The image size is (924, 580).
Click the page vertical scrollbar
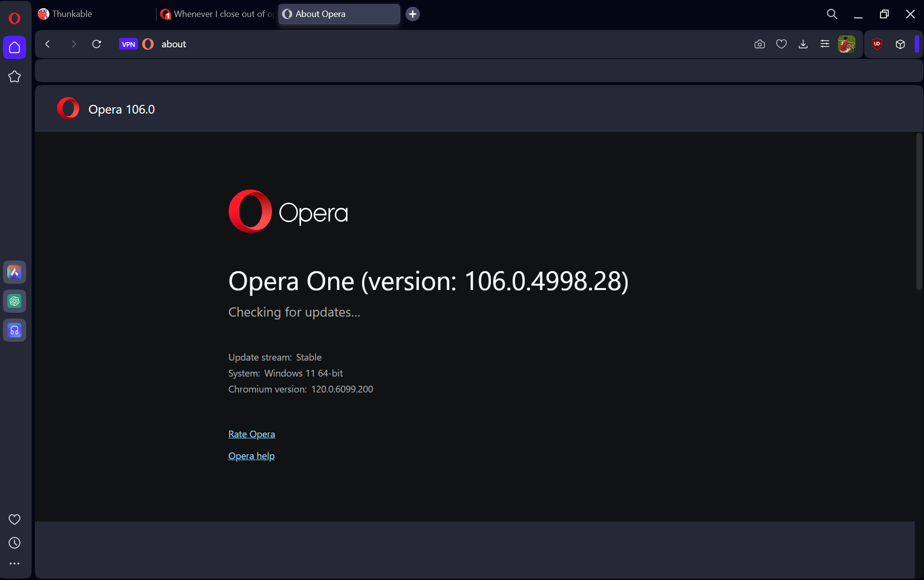[919, 212]
